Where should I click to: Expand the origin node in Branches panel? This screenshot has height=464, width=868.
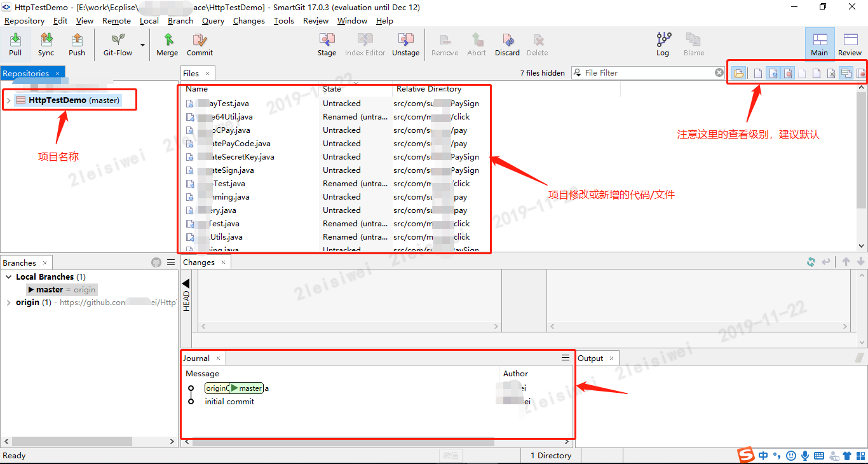tap(8, 302)
